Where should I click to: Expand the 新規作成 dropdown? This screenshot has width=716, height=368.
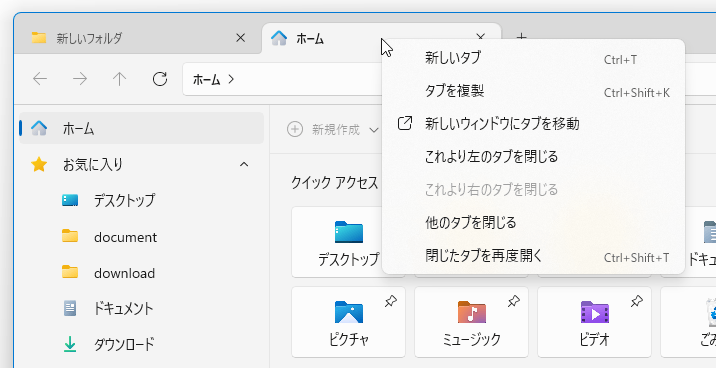(333, 130)
